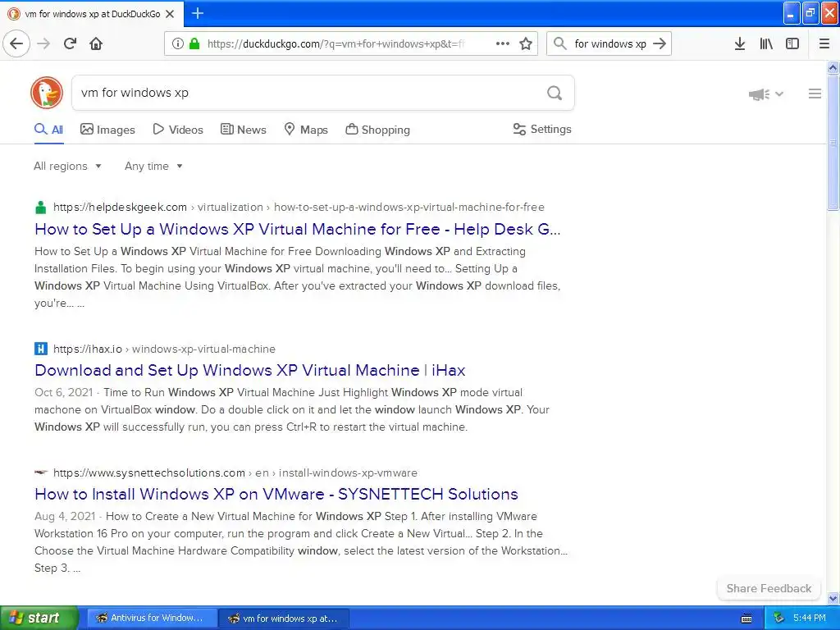
Task: Close the DuckDuckGo tab
Action: click(x=171, y=14)
